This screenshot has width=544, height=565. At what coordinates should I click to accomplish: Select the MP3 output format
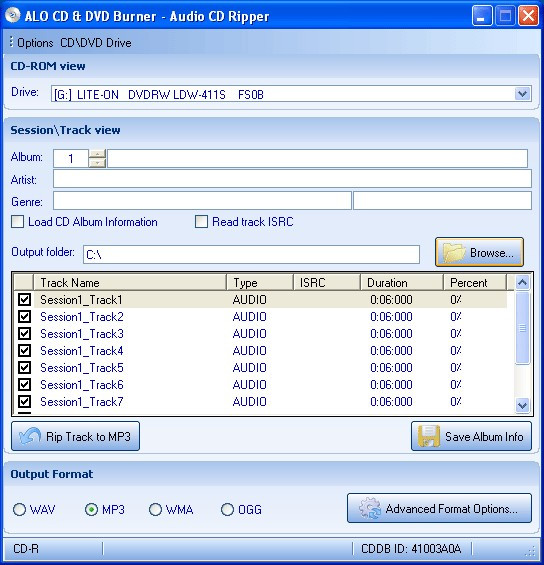coord(92,509)
